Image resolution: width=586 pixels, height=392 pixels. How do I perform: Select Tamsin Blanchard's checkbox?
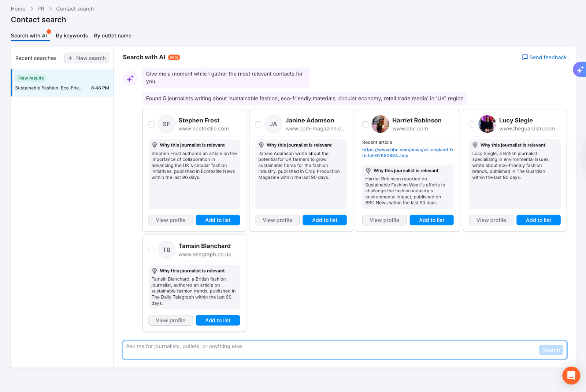[x=151, y=250]
